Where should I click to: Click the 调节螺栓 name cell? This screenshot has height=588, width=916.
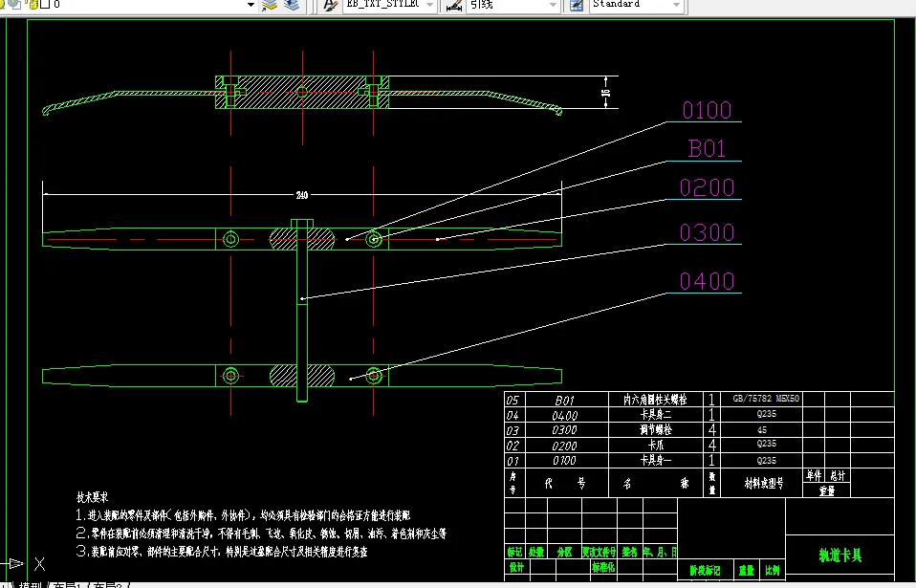click(656, 429)
